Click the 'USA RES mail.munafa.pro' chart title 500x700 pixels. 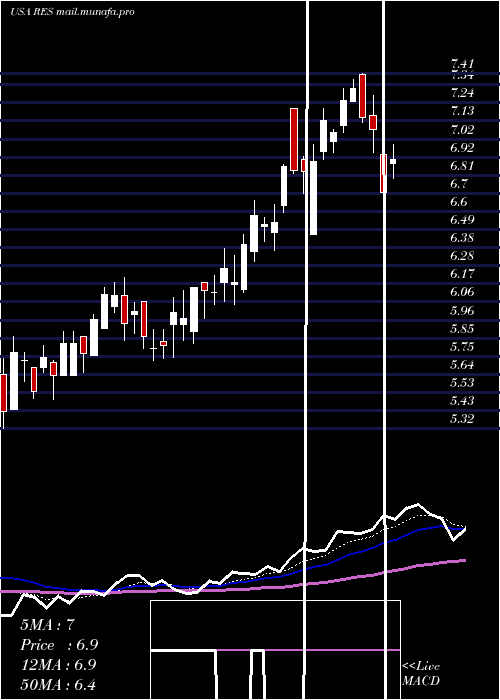(72, 12)
